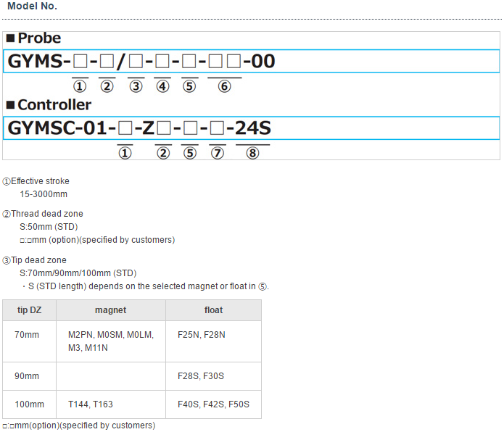The height and width of the screenshot is (432, 504).
Task: Click 'S:50mm (STD)' option text
Action: (x=49, y=227)
